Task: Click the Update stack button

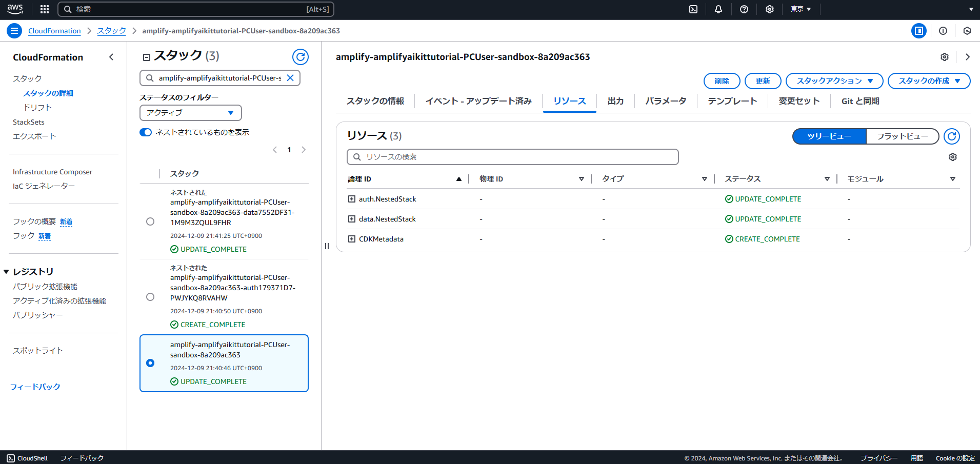Action: (763, 81)
